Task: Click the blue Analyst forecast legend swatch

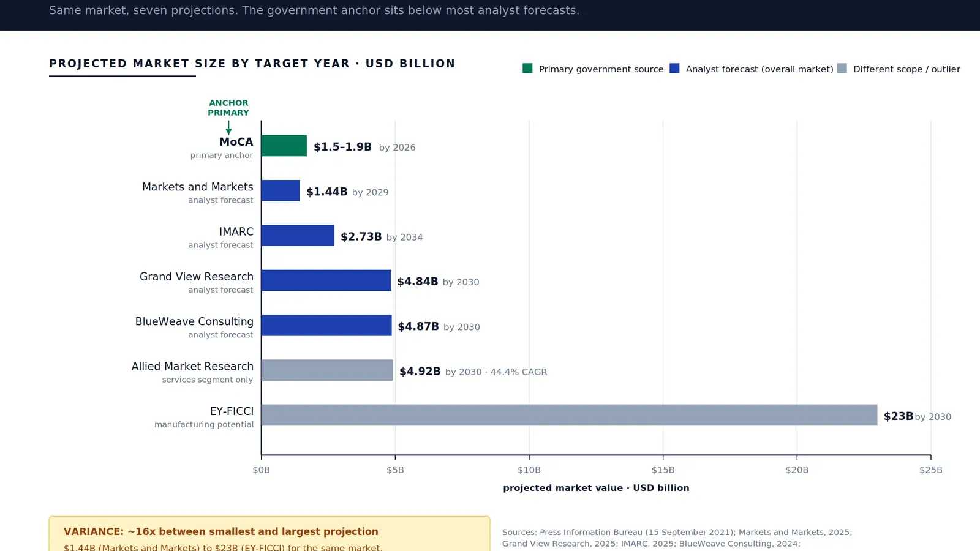Action: tap(674, 68)
